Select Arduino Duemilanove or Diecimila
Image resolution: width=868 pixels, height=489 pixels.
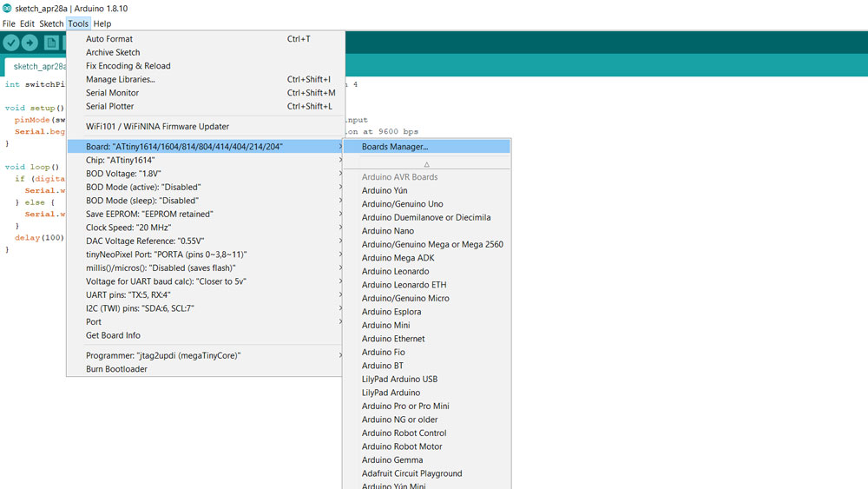click(x=427, y=218)
